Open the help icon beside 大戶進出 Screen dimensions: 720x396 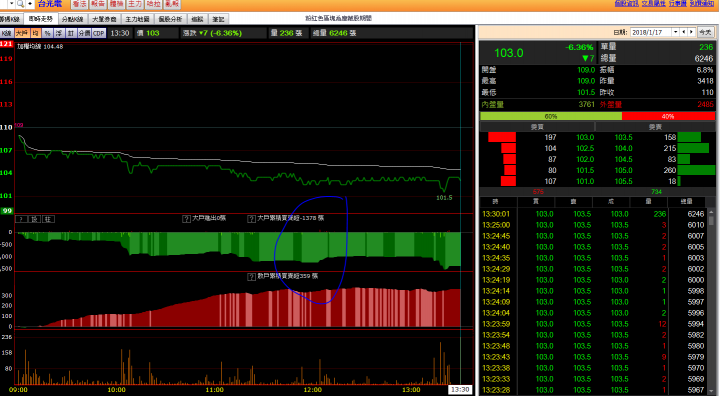point(186,219)
